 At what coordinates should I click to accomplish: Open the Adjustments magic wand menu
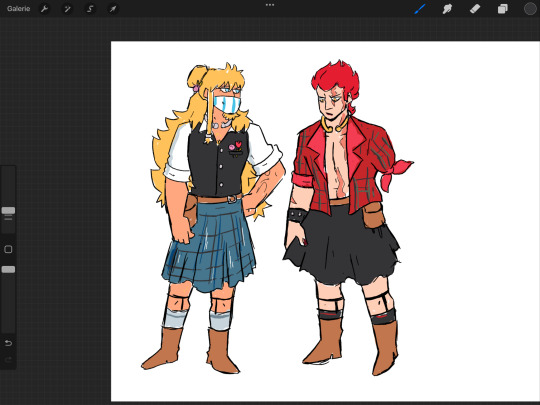coord(67,9)
